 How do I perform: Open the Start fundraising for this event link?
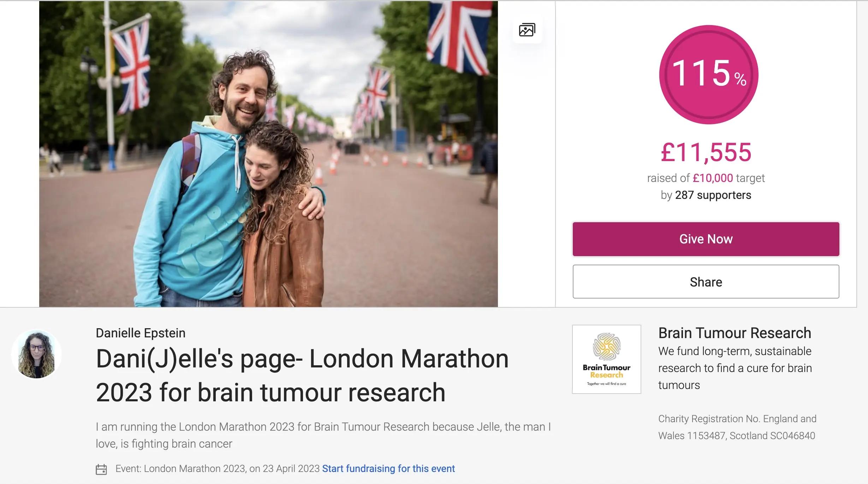pos(388,468)
